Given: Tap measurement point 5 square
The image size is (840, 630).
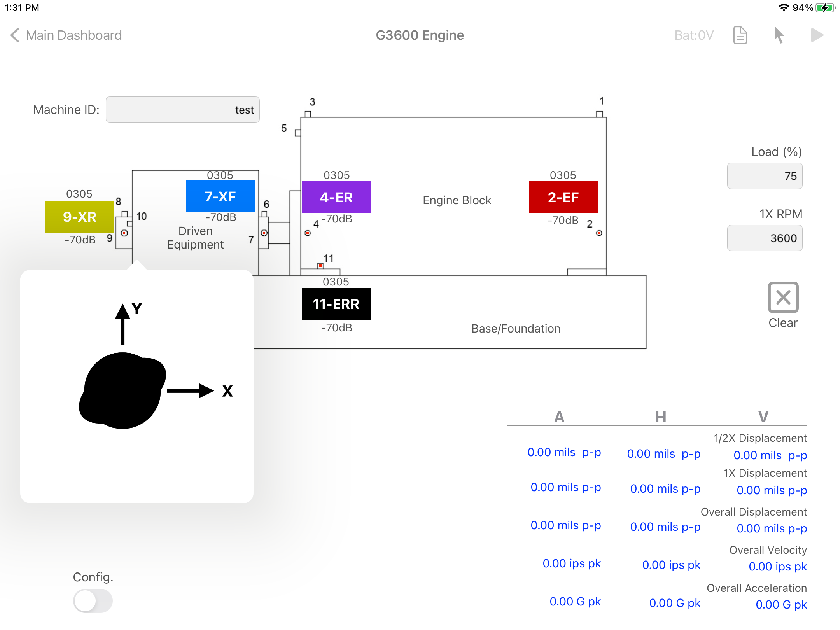Looking at the screenshot, I should [x=298, y=133].
